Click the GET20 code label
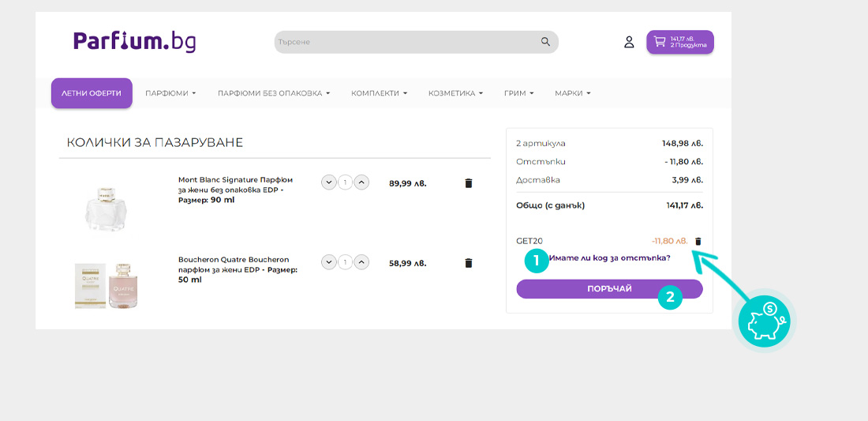The width and height of the screenshot is (868, 421). (x=529, y=241)
